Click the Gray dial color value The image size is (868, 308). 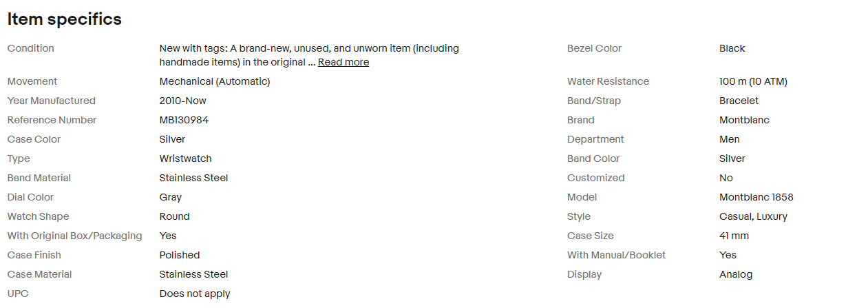(x=171, y=197)
